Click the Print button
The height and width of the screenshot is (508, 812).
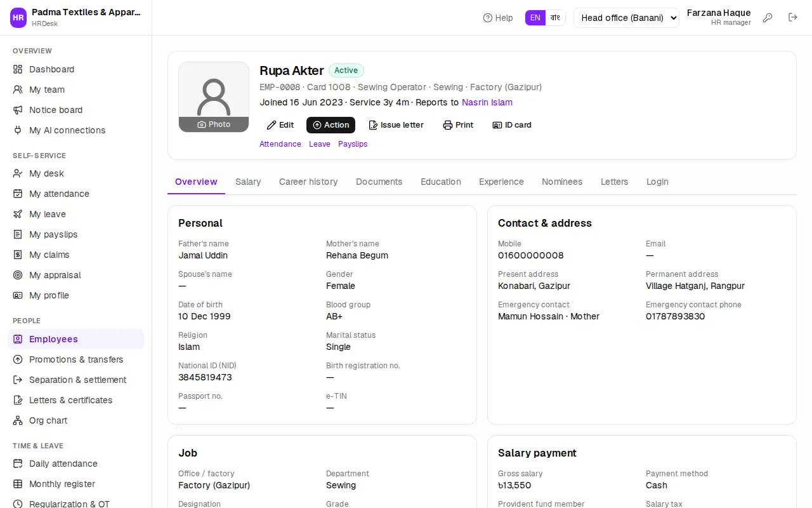pos(458,125)
